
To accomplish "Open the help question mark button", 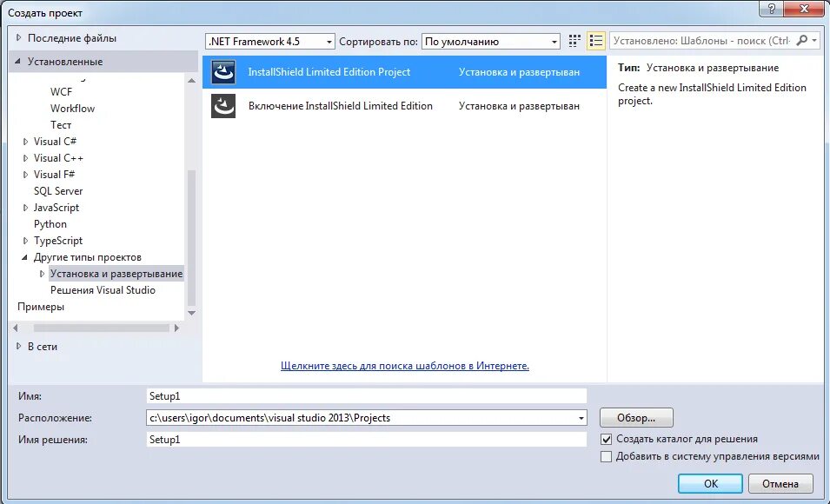I will click(772, 9).
